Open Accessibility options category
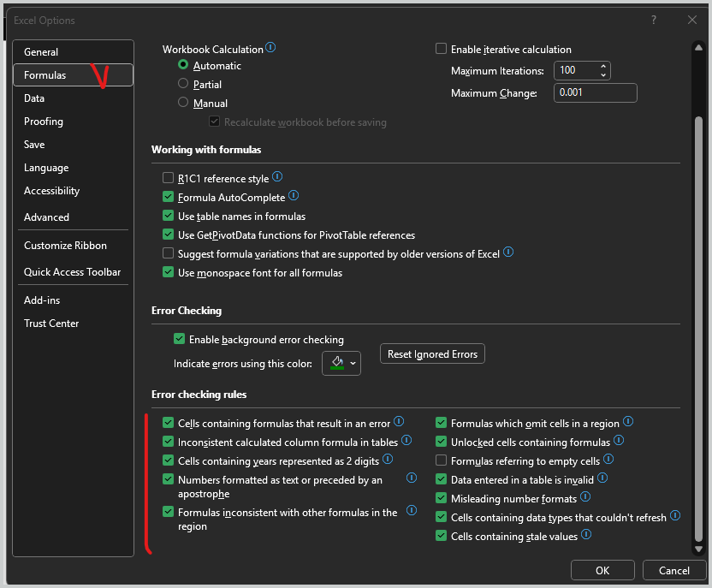This screenshot has height=588, width=712. 73,191
